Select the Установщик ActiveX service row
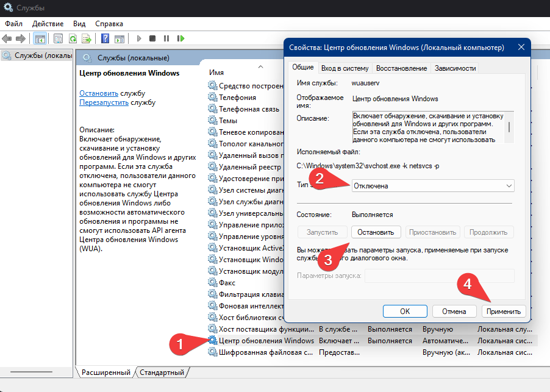The width and height of the screenshot is (550, 392). [x=245, y=248]
